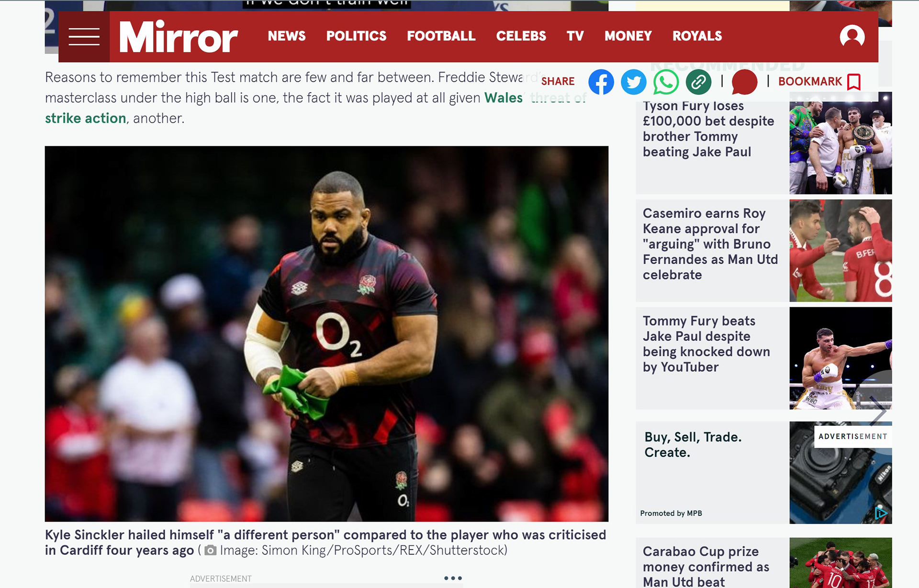Share article on Twitter

(x=634, y=82)
